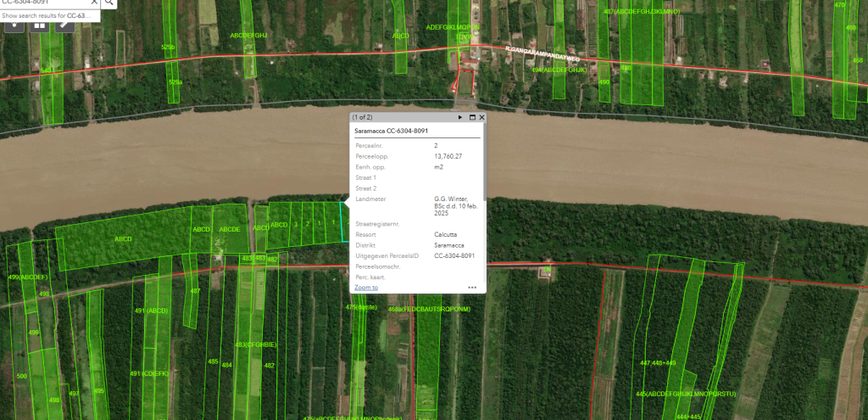Select parcel labeled 487
Viewport: 868px width, 420px height.
pos(195,291)
